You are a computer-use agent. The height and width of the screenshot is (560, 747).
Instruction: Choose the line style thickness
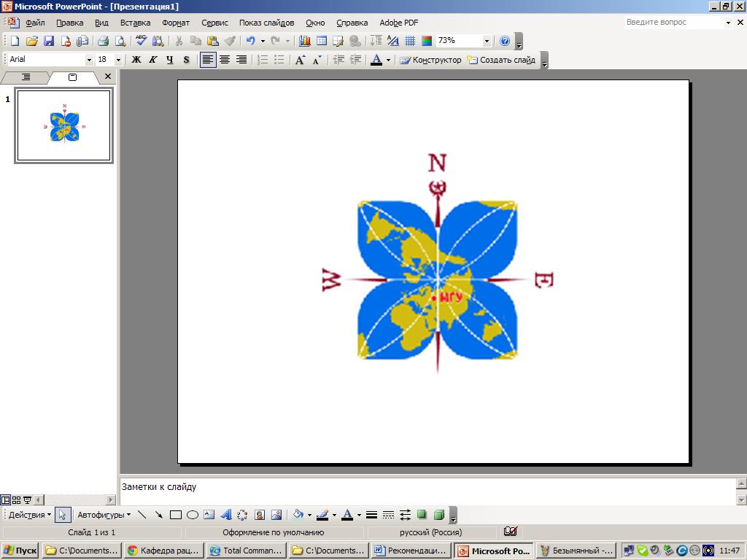click(x=371, y=515)
